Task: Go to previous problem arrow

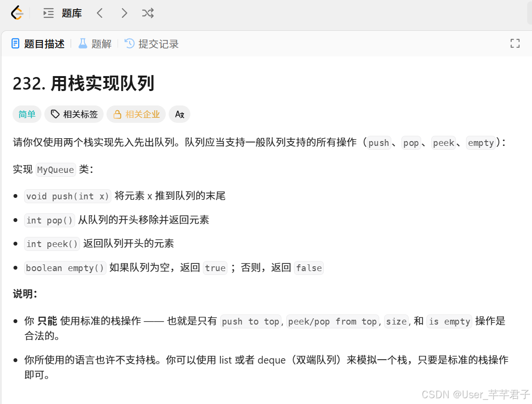Action: pos(99,13)
